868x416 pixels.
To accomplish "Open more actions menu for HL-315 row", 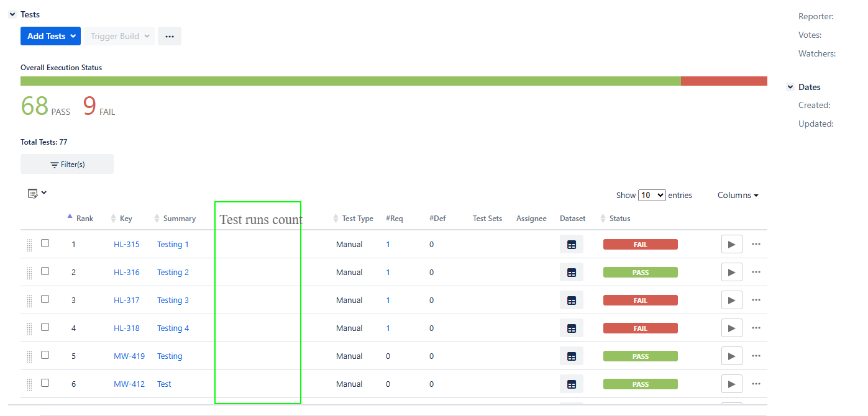I will [756, 244].
